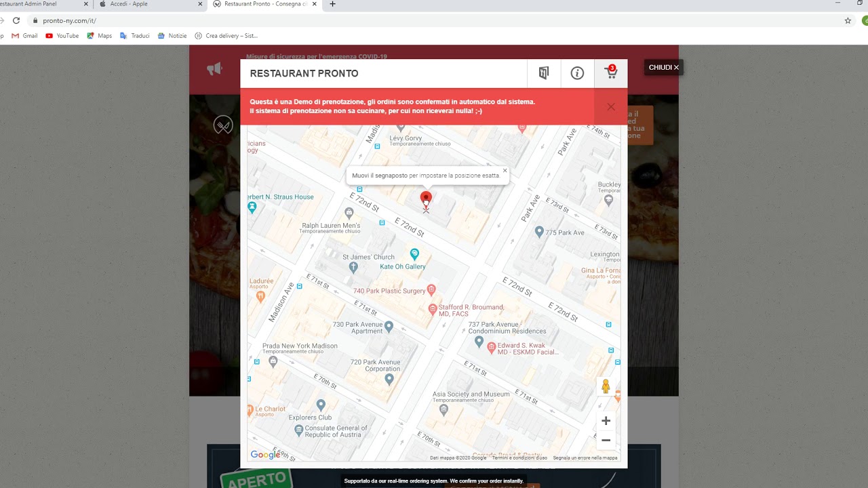Open the menu book icon in restaurant header
868x488 pixels.
tap(543, 73)
